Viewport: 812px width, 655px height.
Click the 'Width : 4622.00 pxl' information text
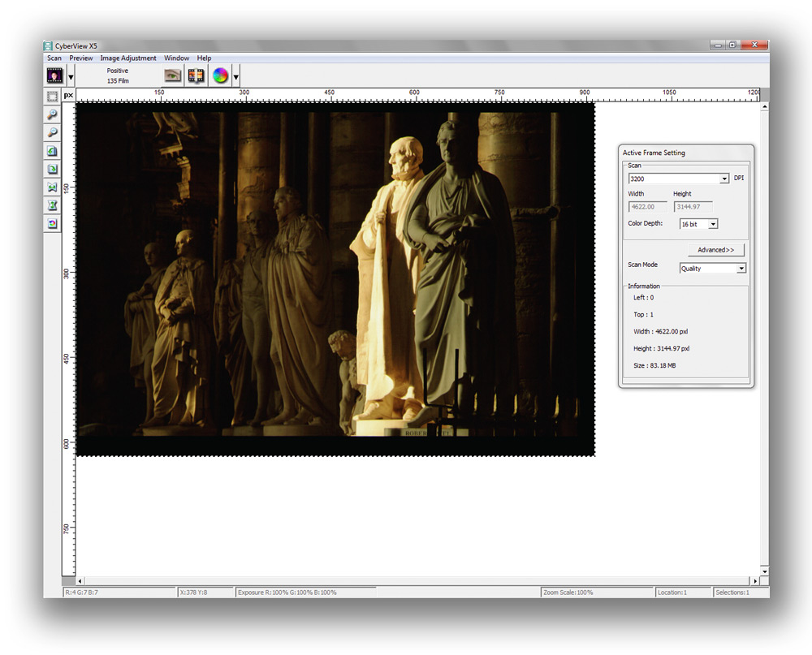pyautogui.click(x=661, y=331)
